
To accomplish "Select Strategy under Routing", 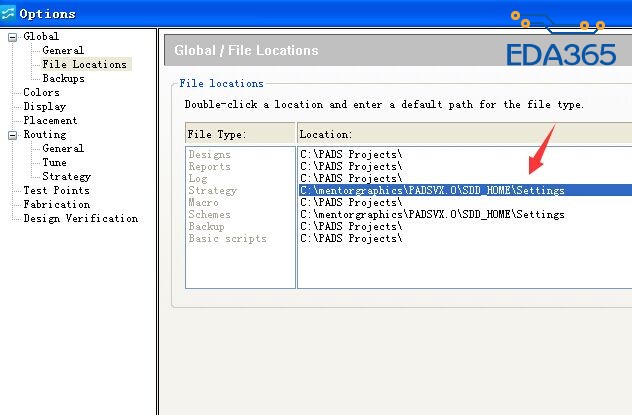I will click(x=66, y=176).
